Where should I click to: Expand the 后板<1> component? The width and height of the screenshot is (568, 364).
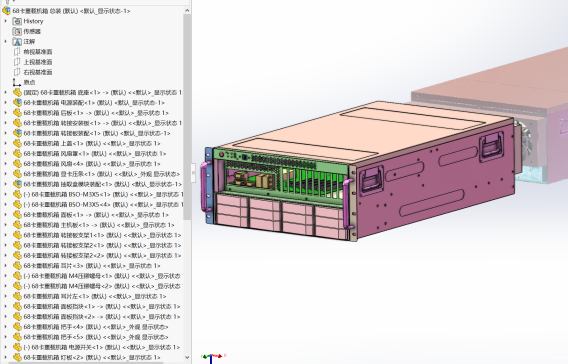[x=5, y=113]
